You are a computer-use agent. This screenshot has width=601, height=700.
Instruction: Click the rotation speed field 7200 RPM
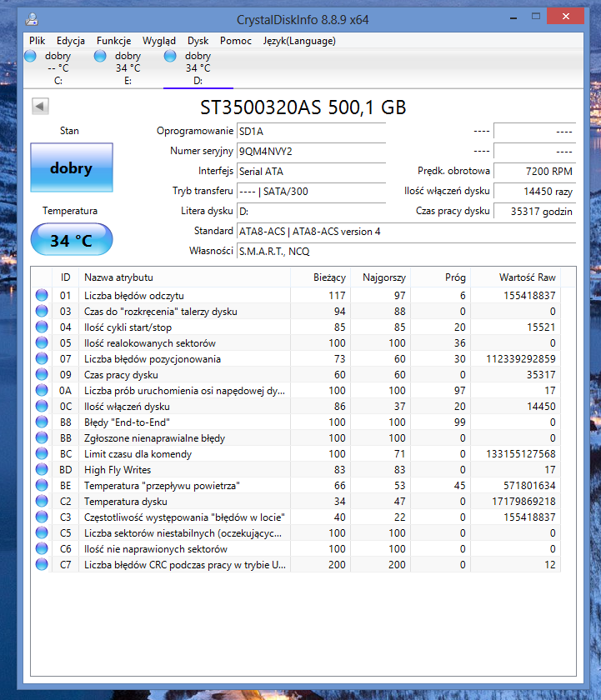[x=535, y=172]
